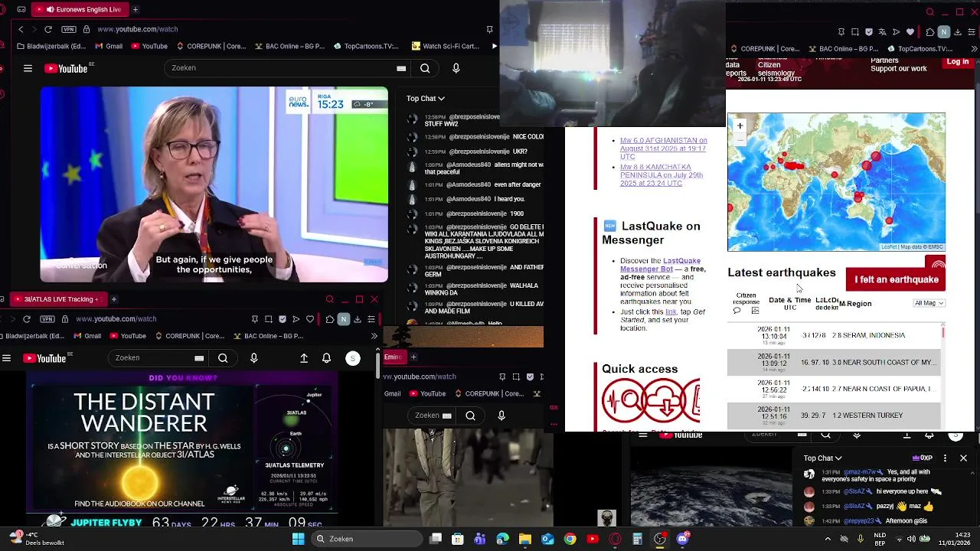This screenshot has width=980, height=551.
Task: Select the Euronews English Live tab
Action: point(80,9)
